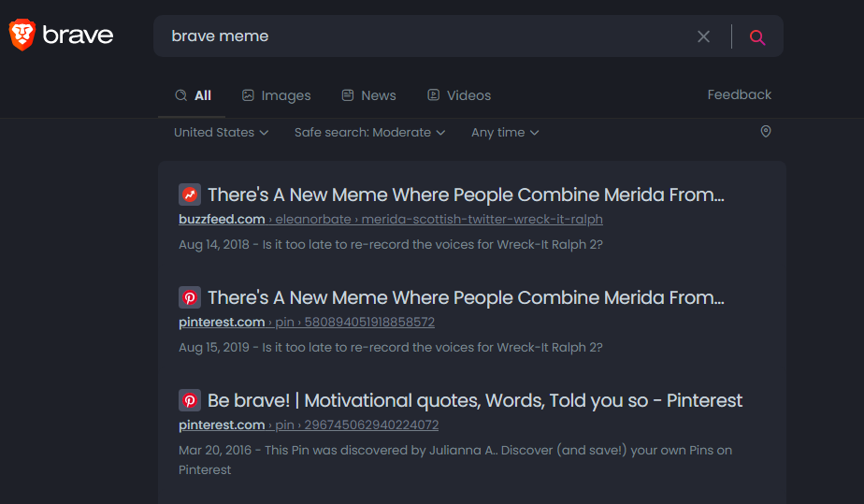This screenshot has width=864, height=504.
Task: Open the Feedback link
Action: 740,94
